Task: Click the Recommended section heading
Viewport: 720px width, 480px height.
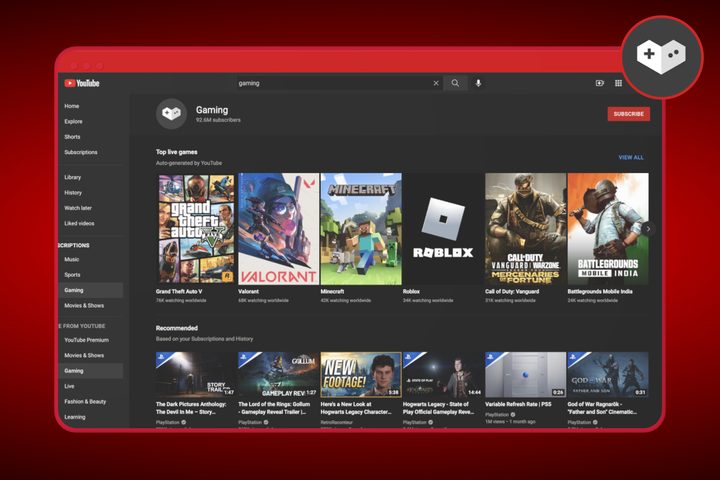Action: [177, 328]
